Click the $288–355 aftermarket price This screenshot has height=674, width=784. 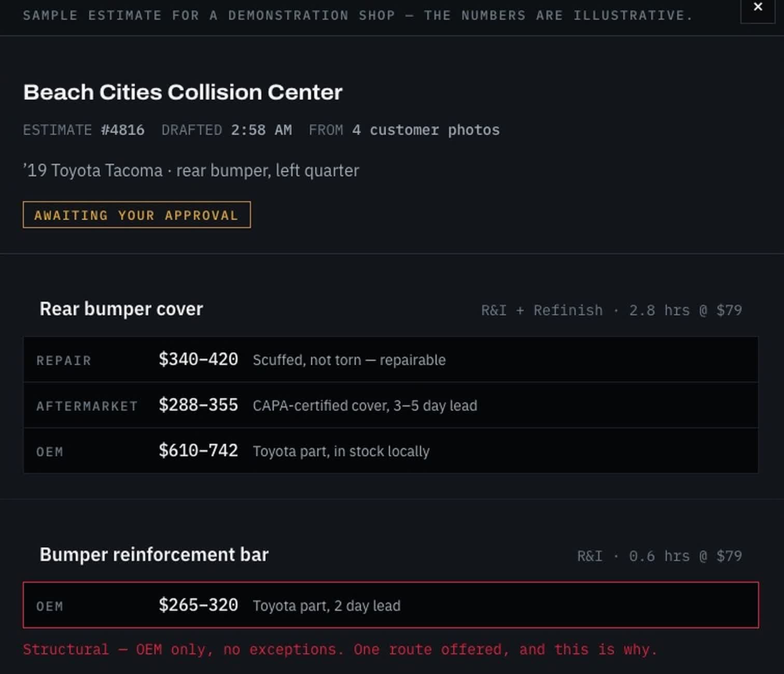(198, 405)
